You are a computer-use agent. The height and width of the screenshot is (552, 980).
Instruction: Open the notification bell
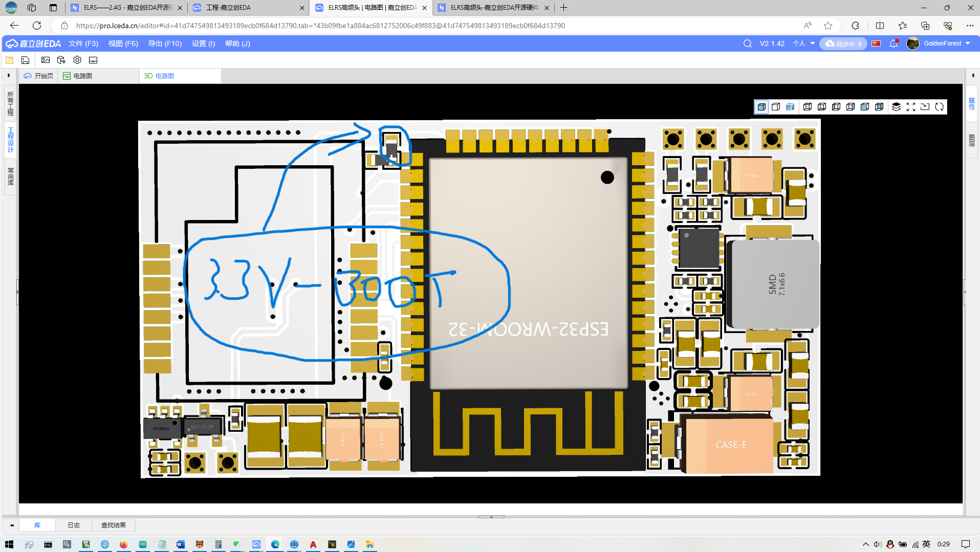pyautogui.click(x=894, y=43)
